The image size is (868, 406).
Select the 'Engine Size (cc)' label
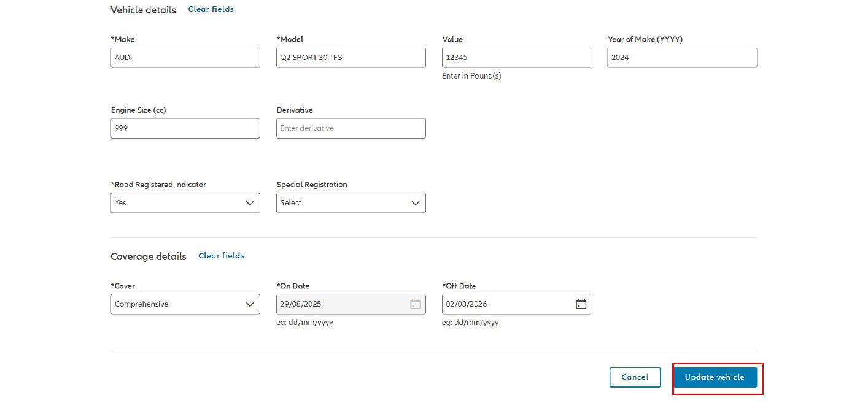[139, 110]
